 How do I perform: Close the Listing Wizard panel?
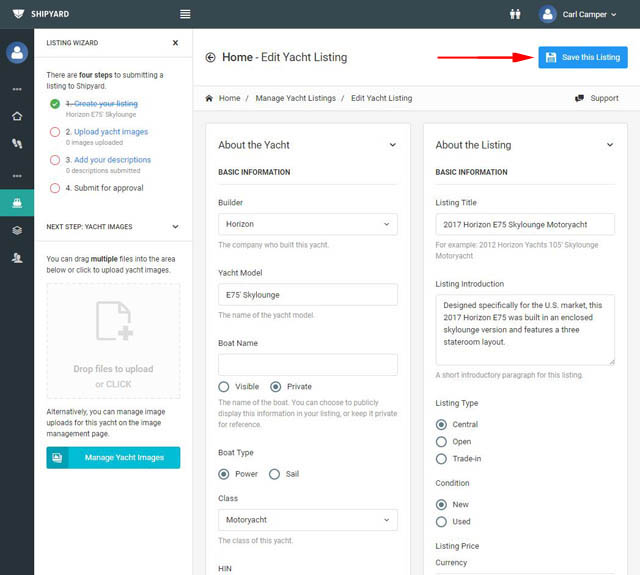(x=175, y=43)
